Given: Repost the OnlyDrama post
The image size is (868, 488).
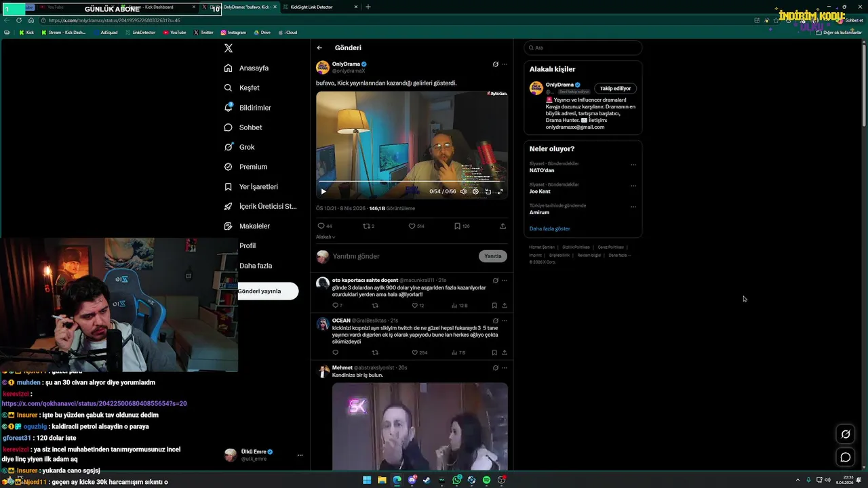Looking at the screenshot, I should click(x=368, y=226).
